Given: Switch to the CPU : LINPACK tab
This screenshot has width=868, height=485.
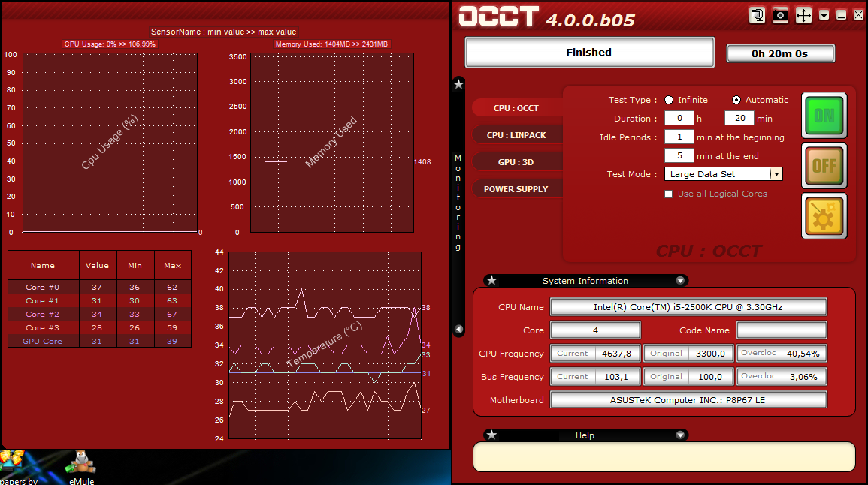Looking at the screenshot, I should tap(516, 135).
